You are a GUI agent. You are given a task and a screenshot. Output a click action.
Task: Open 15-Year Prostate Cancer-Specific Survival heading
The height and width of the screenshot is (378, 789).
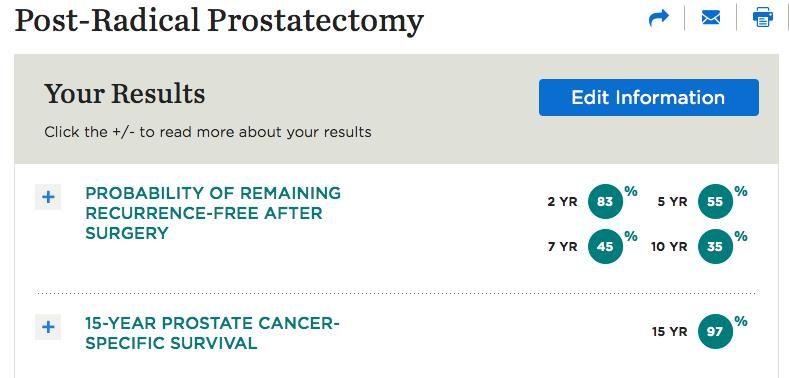click(x=212, y=333)
